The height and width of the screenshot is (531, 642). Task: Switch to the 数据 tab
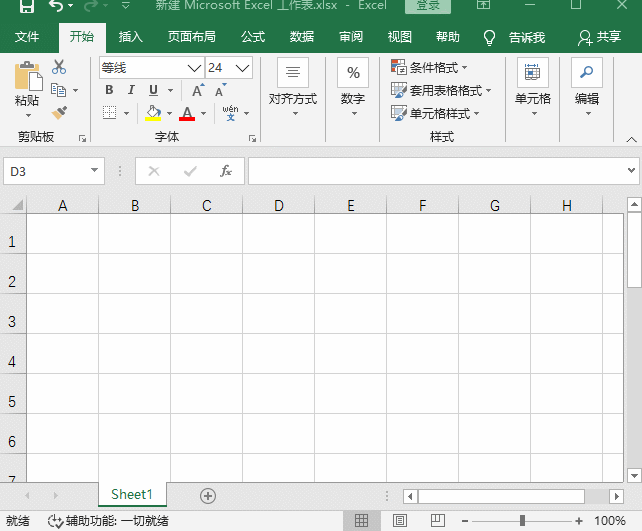pyautogui.click(x=302, y=37)
